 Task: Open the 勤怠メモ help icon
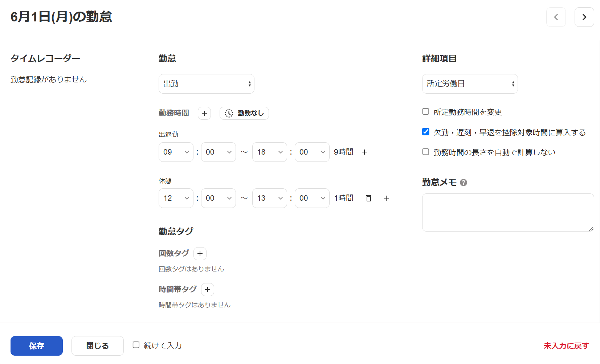click(x=464, y=183)
